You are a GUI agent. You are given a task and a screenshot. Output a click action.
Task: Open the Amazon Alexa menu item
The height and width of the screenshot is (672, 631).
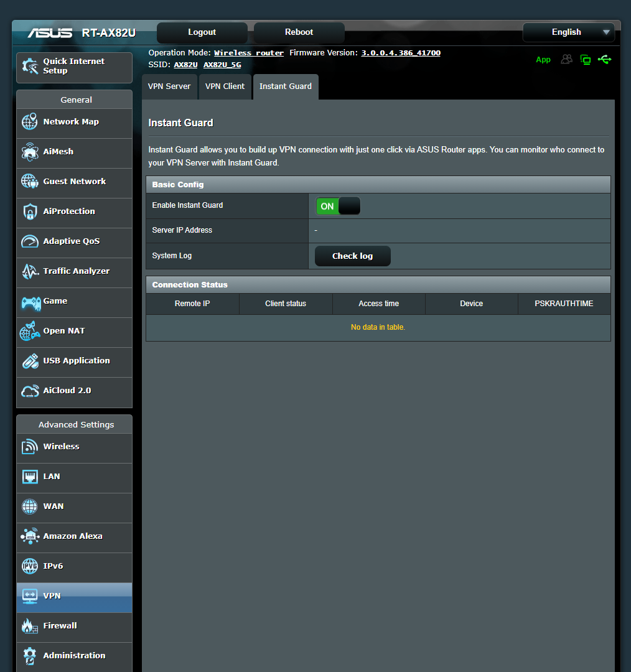pyautogui.click(x=74, y=538)
